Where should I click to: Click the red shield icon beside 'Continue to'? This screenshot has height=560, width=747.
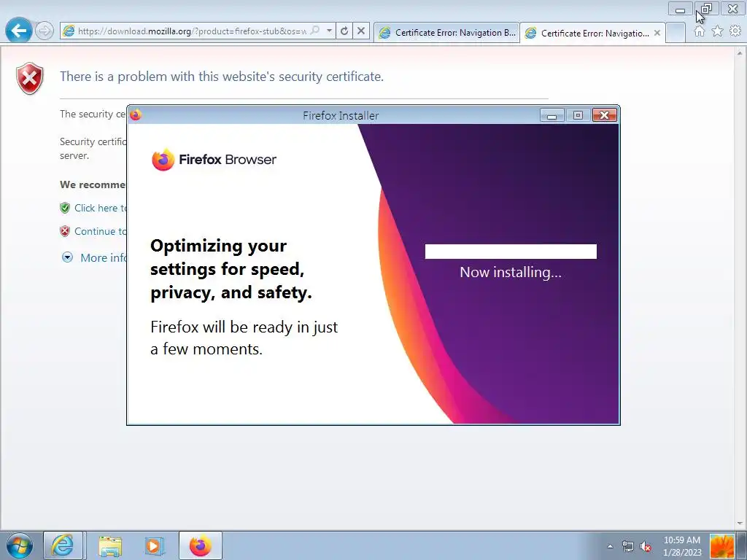65,231
